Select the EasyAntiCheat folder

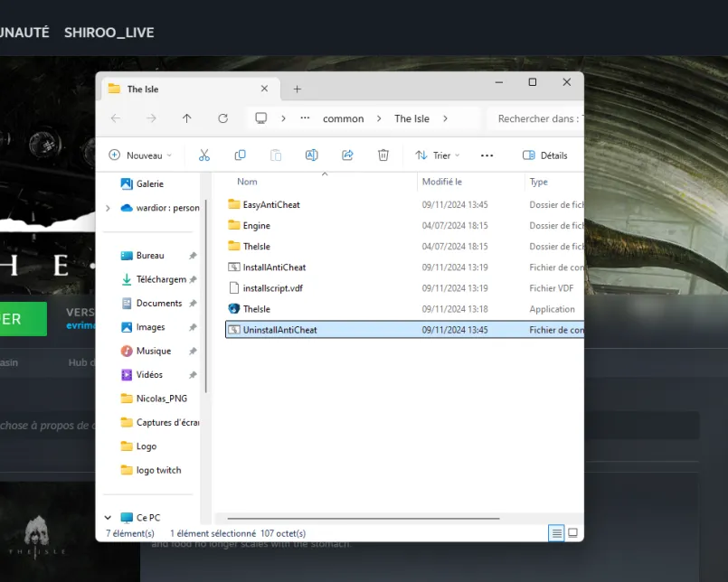[271, 204]
